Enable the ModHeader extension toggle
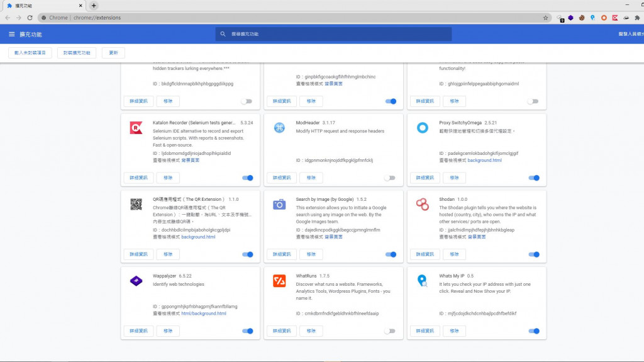This screenshot has height=362, width=644. [390, 178]
